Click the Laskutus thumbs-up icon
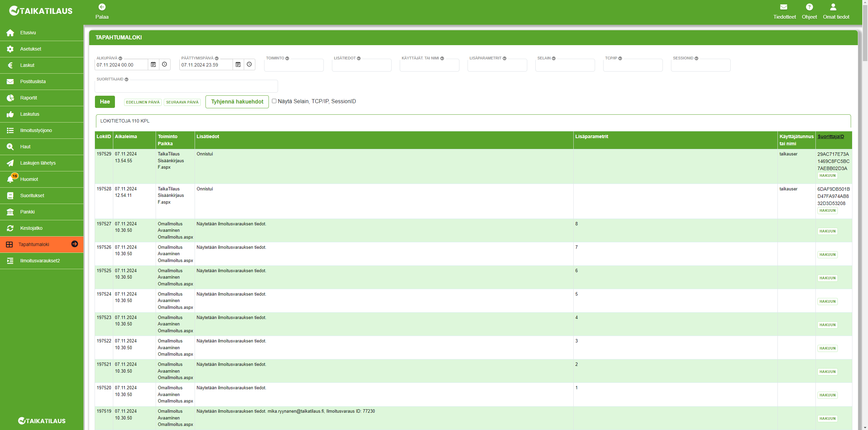The width and height of the screenshot is (868, 430). [x=10, y=114]
